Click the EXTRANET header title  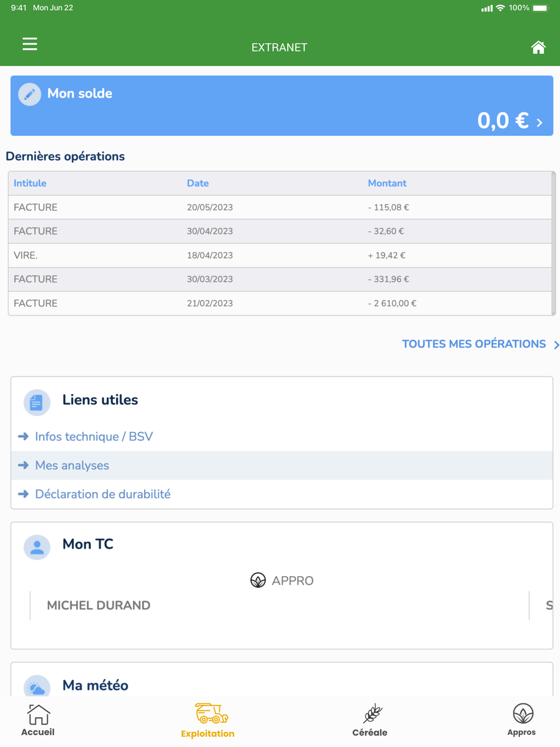tap(279, 48)
